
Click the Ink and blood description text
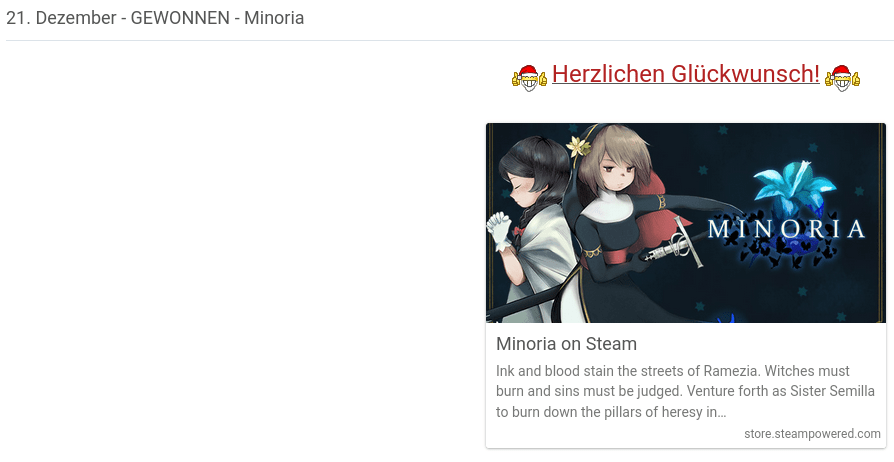685,391
